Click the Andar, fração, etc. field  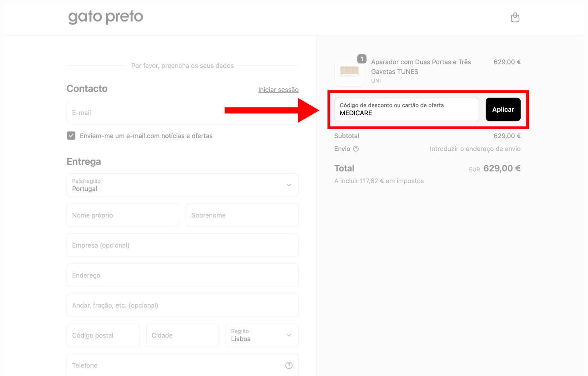(182, 305)
